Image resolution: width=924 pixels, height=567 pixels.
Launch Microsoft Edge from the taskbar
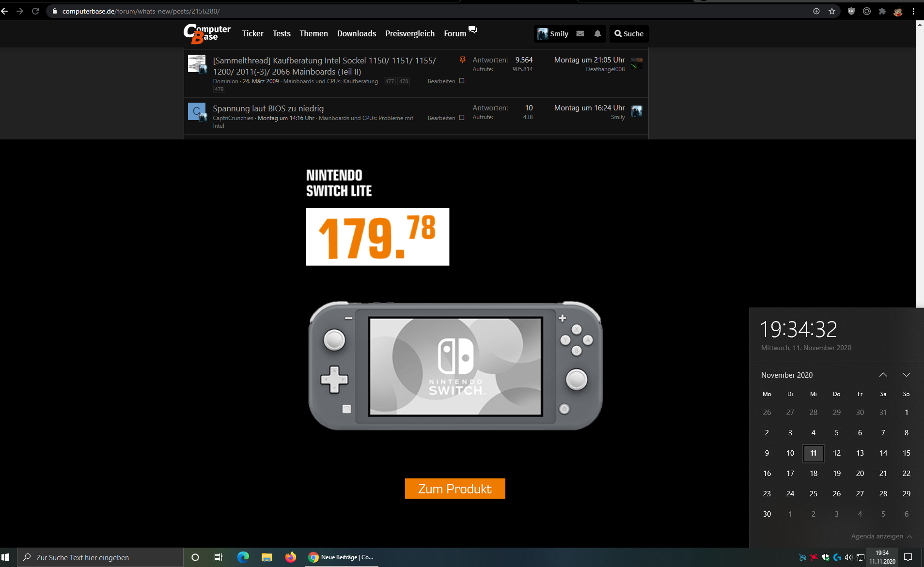tap(243, 557)
